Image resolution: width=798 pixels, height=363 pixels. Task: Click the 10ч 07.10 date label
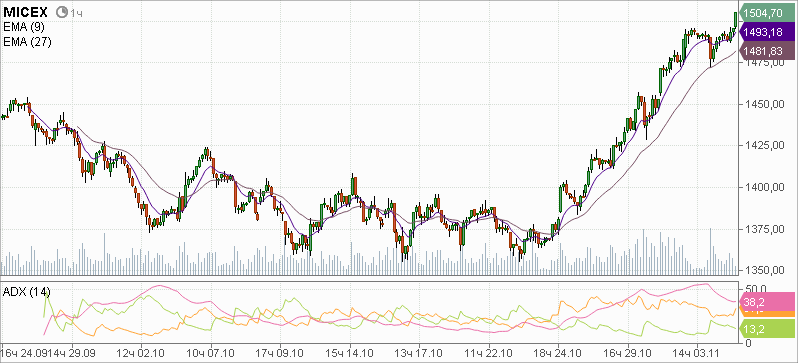point(211,353)
